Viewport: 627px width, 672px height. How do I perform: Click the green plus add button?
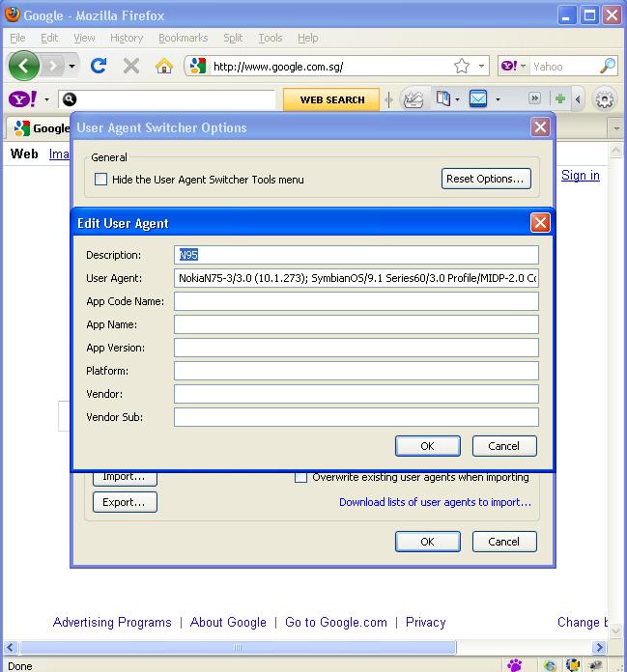click(x=560, y=99)
